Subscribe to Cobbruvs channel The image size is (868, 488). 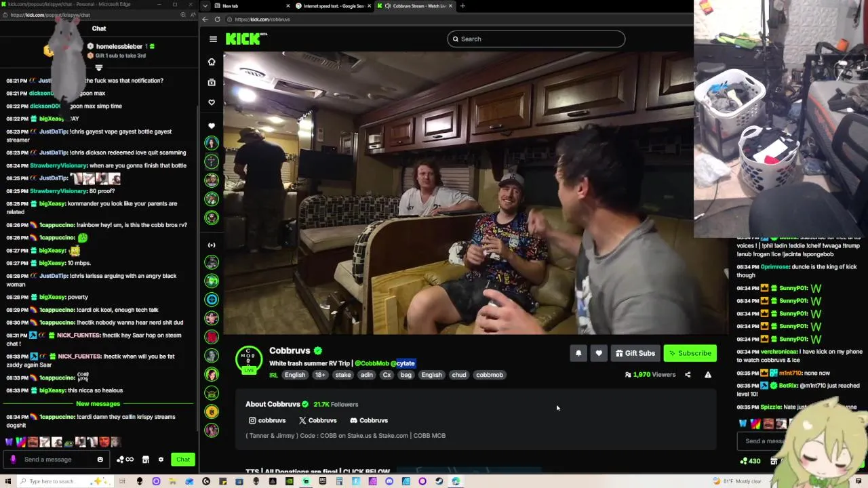(x=690, y=353)
